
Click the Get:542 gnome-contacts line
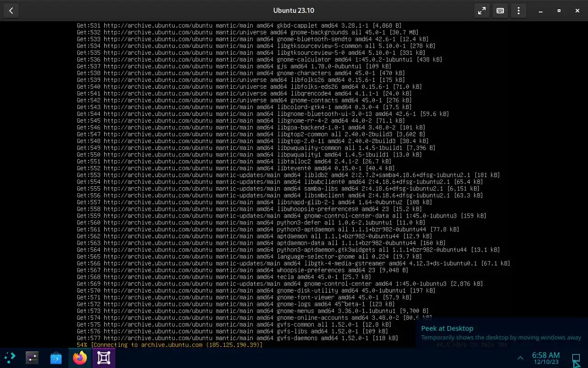click(x=241, y=100)
